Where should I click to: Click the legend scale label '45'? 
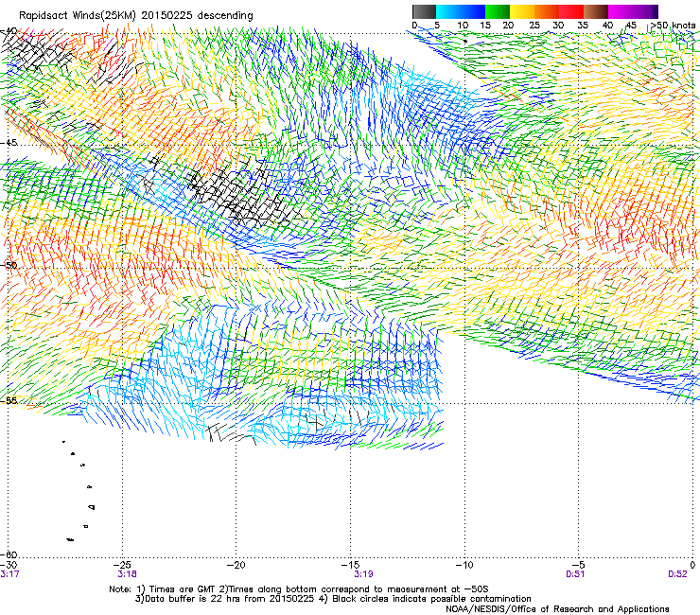tap(631, 26)
